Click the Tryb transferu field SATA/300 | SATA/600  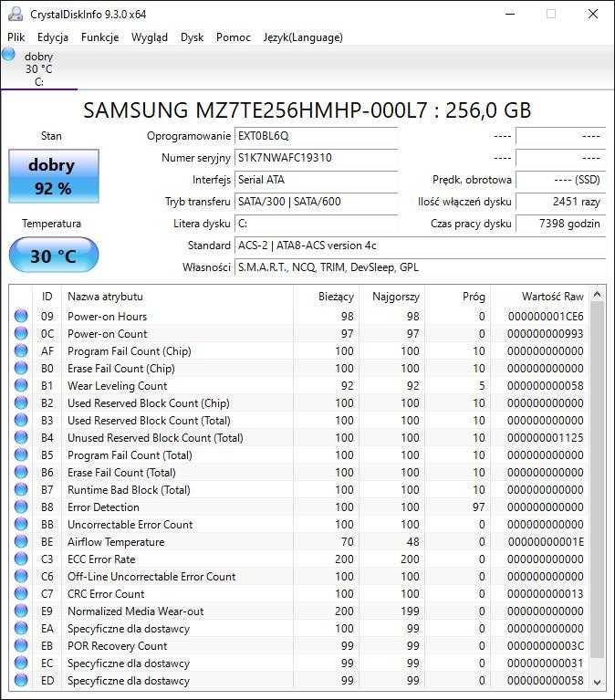click(317, 202)
